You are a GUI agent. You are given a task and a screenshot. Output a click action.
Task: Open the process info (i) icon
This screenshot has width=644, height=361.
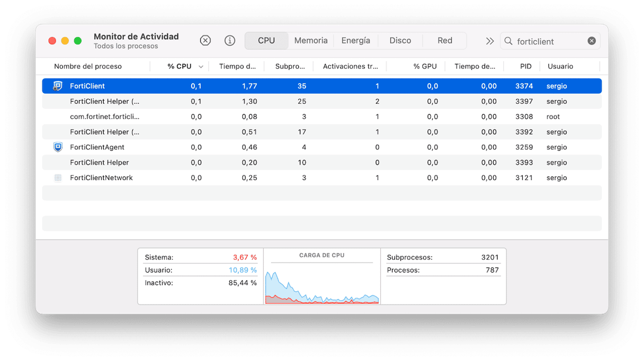click(x=230, y=41)
